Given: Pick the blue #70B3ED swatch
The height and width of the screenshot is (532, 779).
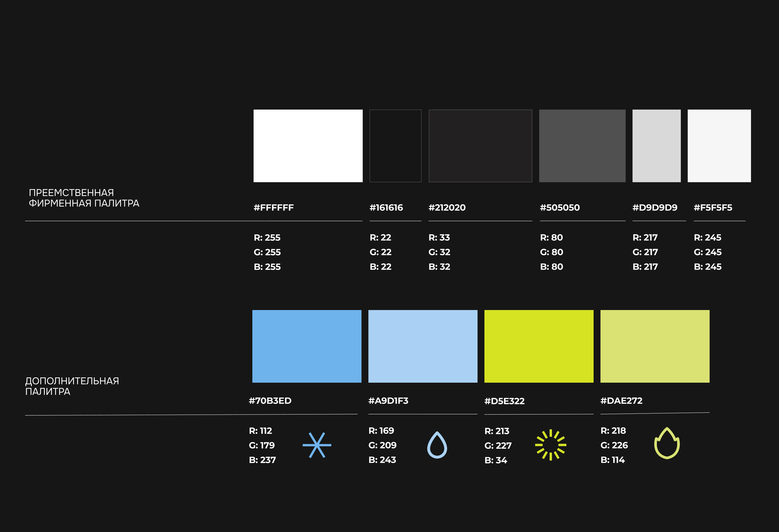Looking at the screenshot, I should (x=307, y=346).
